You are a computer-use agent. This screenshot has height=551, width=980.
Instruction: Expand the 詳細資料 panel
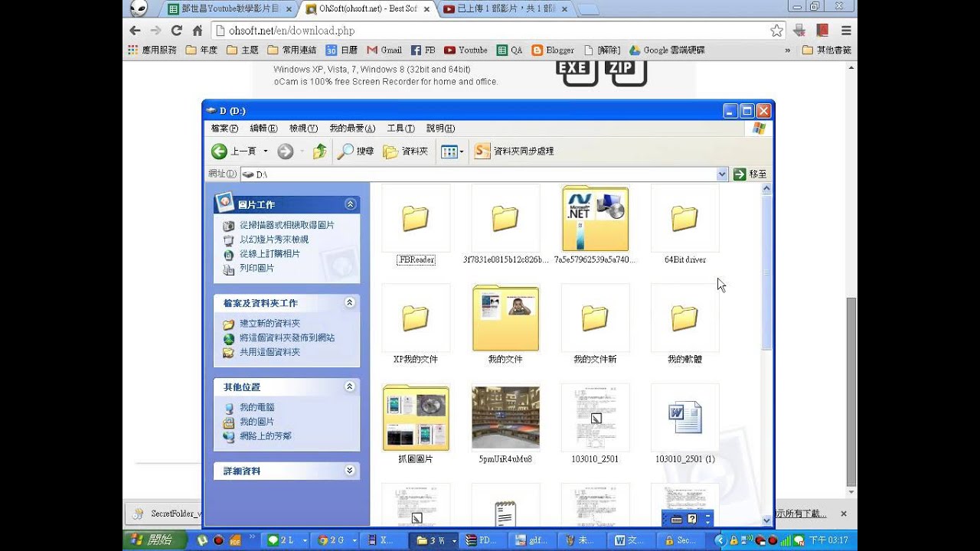coord(350,471)
